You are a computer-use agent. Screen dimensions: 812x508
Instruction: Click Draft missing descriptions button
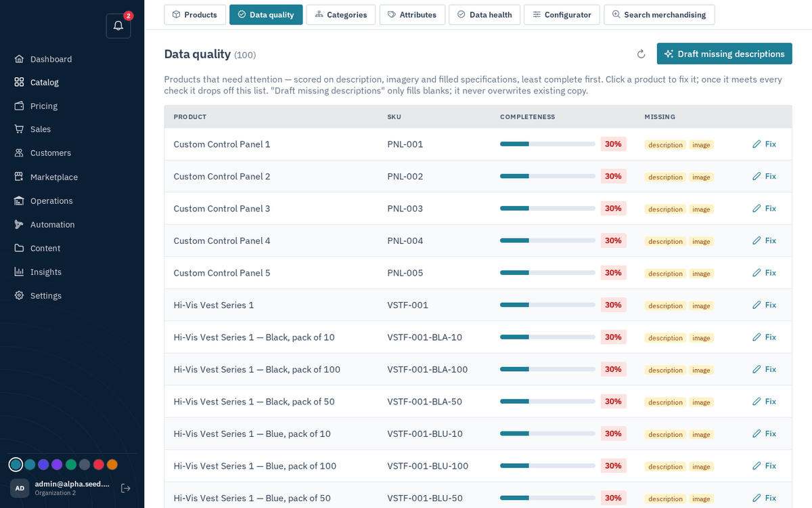[x=724, y=54]
